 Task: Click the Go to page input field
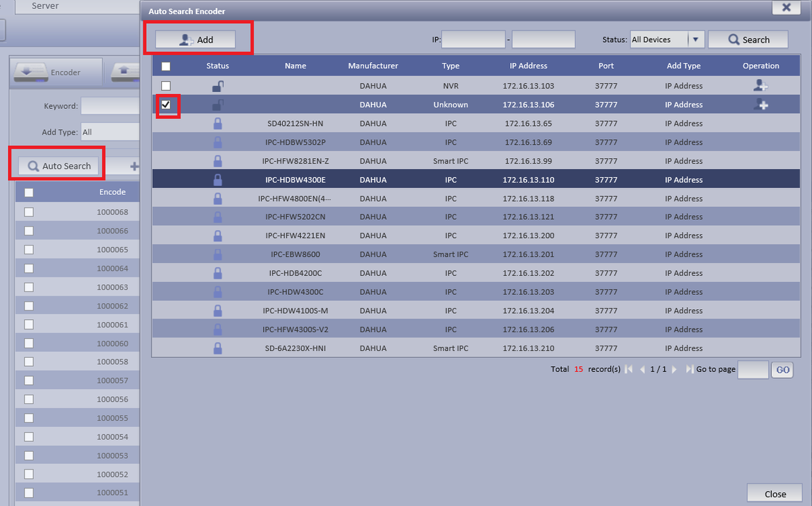pos(753,369)
